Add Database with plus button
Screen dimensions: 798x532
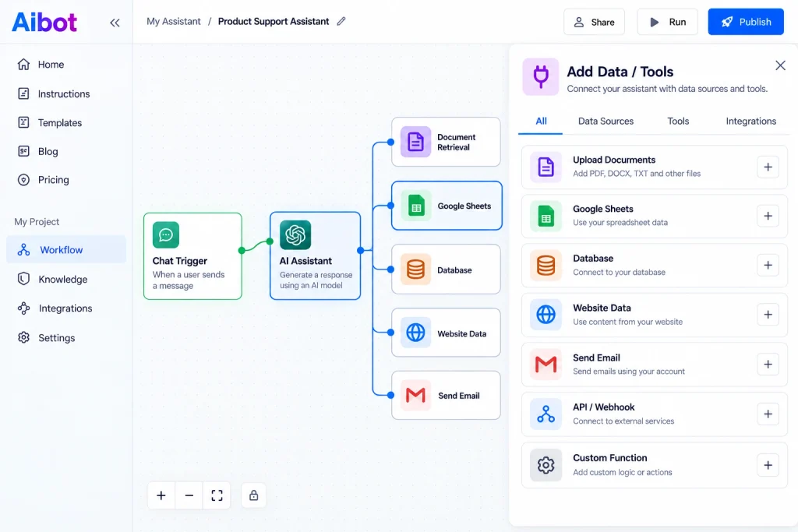[x=768, y=265]
